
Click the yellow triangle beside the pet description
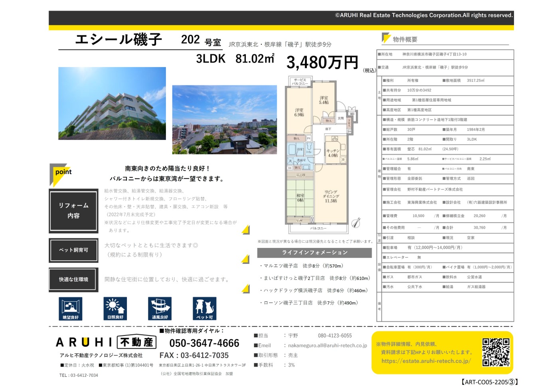(x=246, y=259)
